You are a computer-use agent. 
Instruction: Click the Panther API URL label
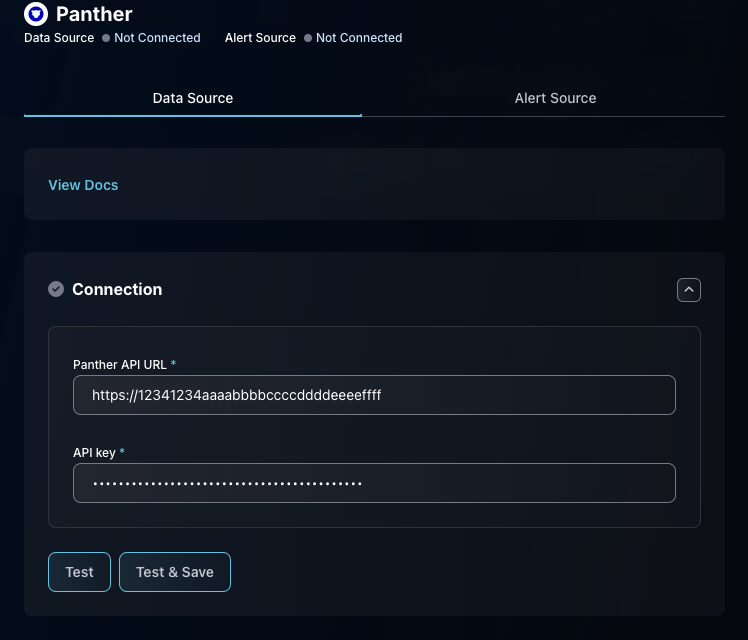(x=120, y=365)
